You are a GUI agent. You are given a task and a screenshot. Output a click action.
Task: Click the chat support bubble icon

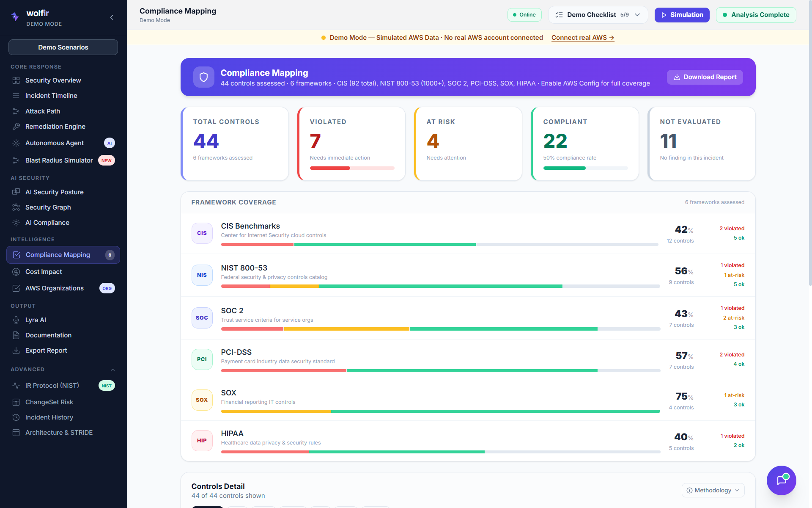[x=781, y=480]
